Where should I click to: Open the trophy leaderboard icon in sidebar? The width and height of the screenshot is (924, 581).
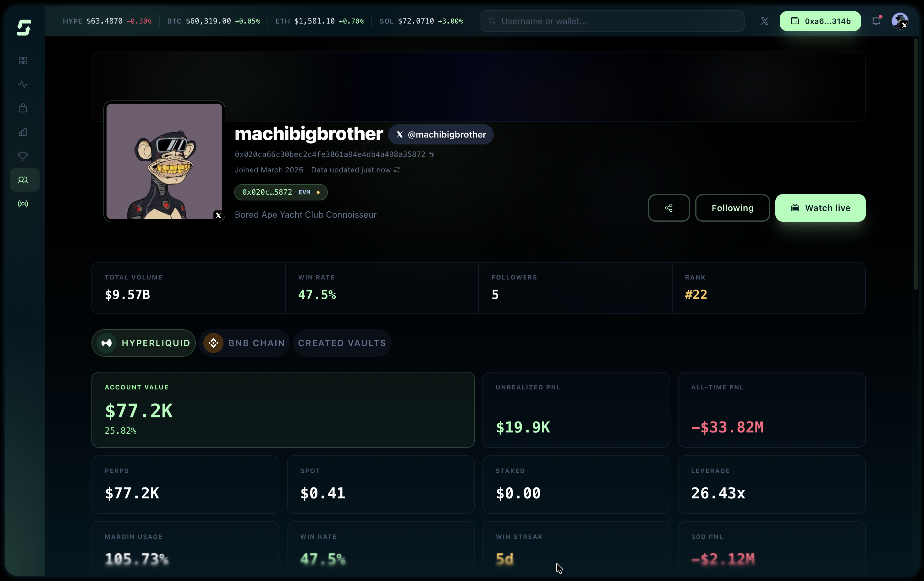tap(23, 156)
